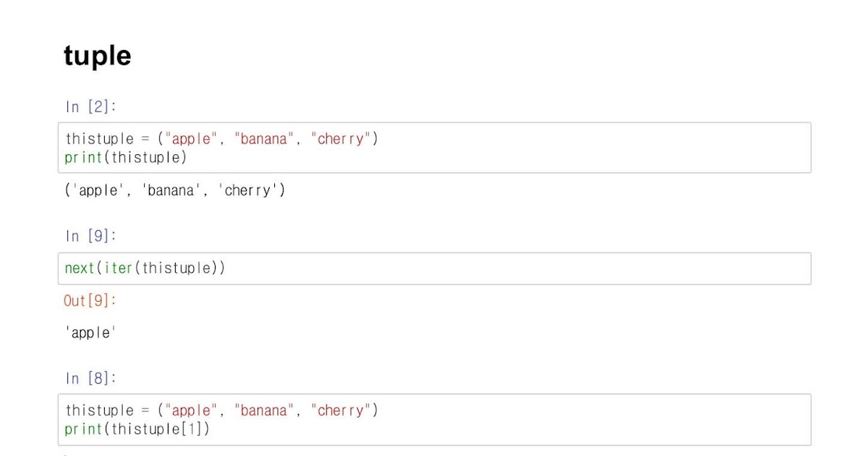This screenshot has height=456, width=868.
Task: Click the "apple" string in the In [2] cell
Action: [x=192, y=139]
